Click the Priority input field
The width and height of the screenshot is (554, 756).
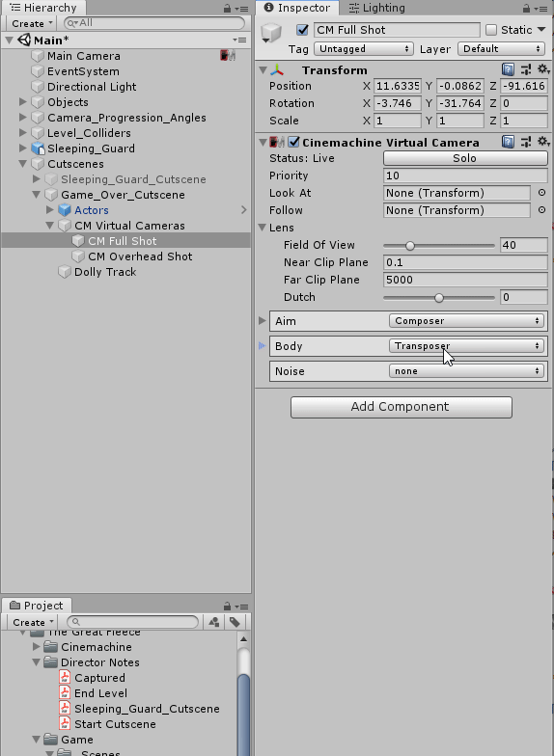(465, 175)
